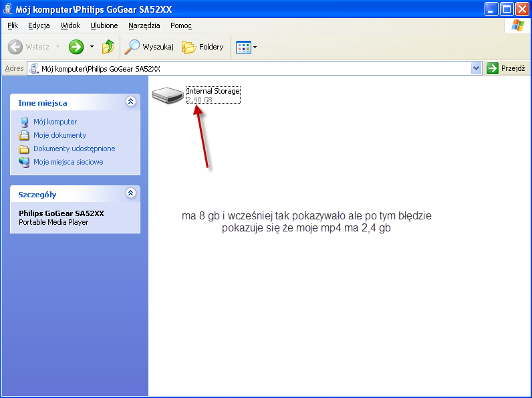The image size is (532, 398).
Task: Open the Pomoc menu
Action: click(x=181, y=25)
